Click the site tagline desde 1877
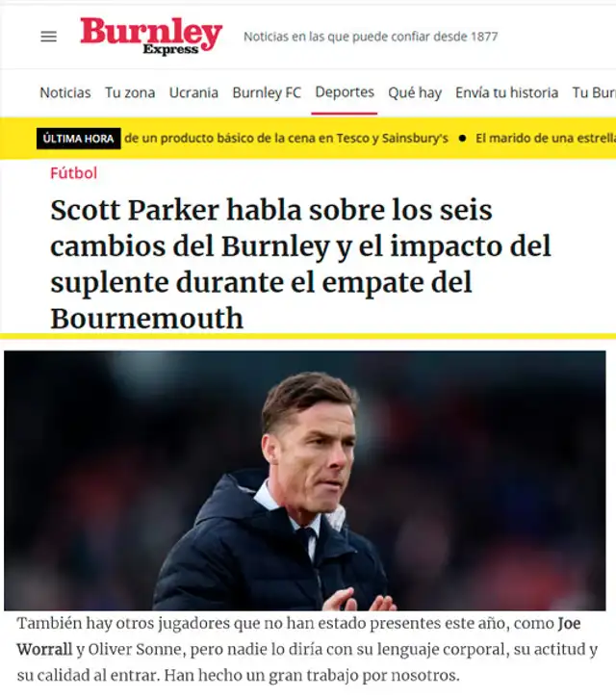 [x=371, y=37]
